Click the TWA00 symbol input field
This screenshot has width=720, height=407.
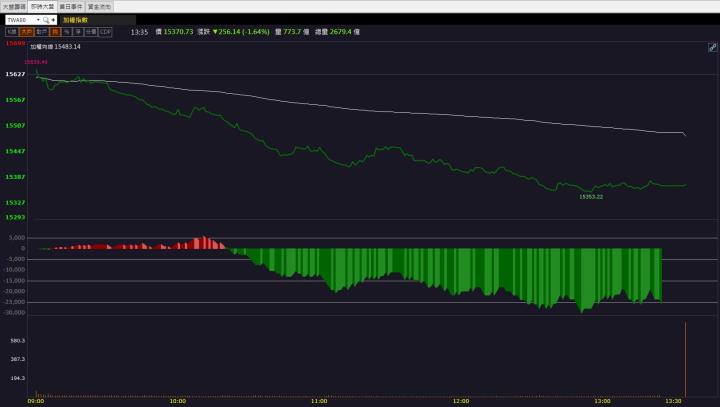(x=21, y=20)
